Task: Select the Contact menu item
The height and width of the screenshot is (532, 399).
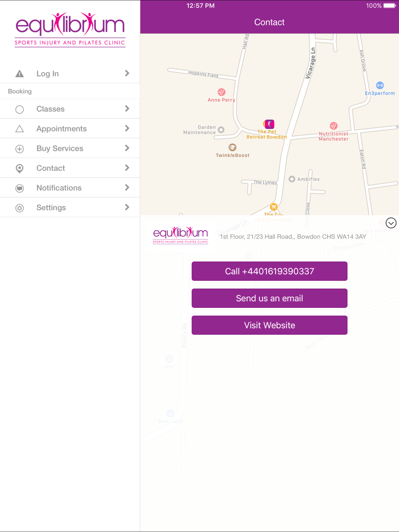Action: pyautogui.click(x=70, y=168)
